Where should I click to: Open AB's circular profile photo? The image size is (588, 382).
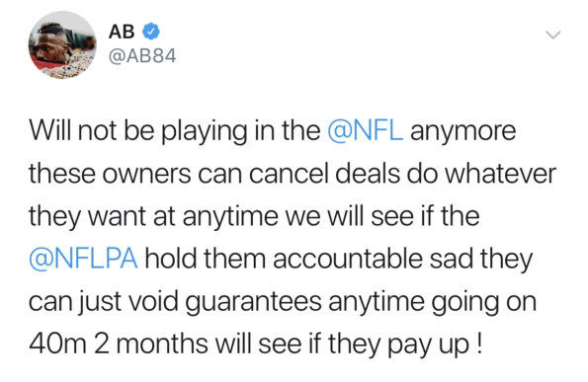pos(62,45)
